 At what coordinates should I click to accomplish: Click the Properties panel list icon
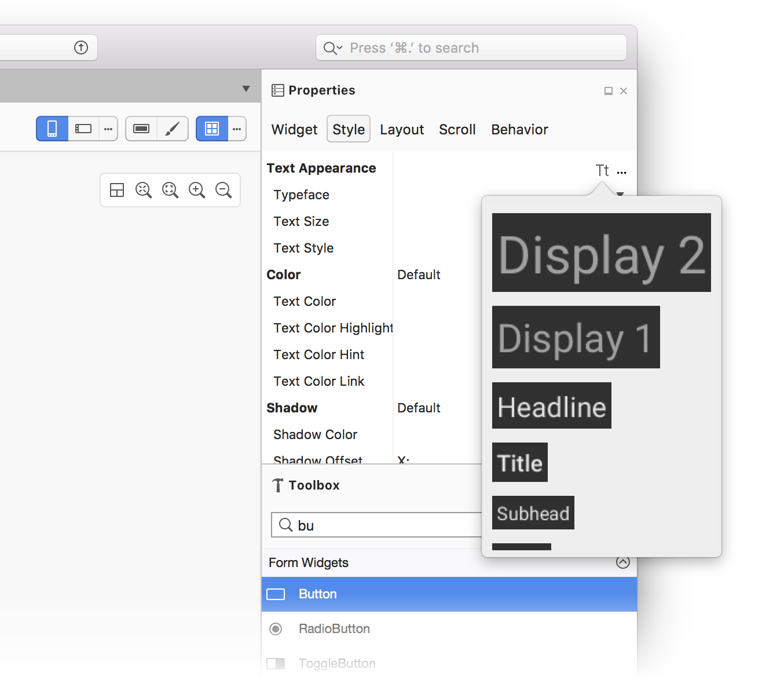coord(278,90)
